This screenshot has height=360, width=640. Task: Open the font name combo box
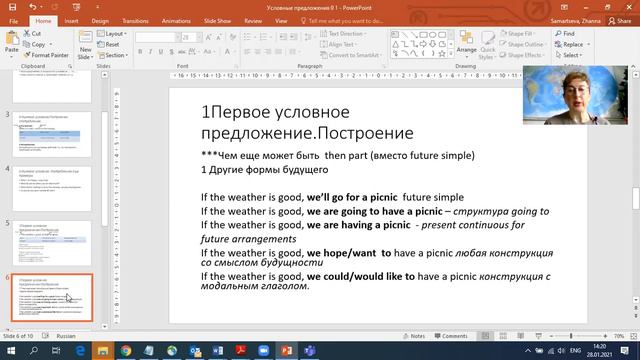click(158, 38)
